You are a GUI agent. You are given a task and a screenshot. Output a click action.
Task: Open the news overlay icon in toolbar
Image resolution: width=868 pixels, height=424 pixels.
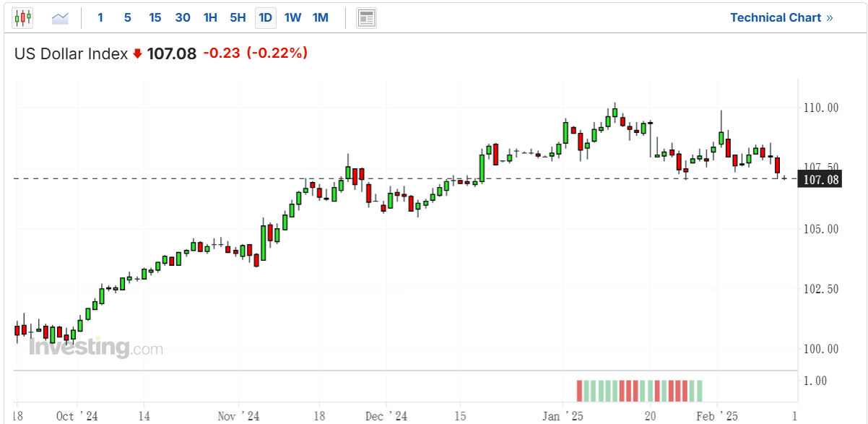pyautogui.click(x=367, y=17)
